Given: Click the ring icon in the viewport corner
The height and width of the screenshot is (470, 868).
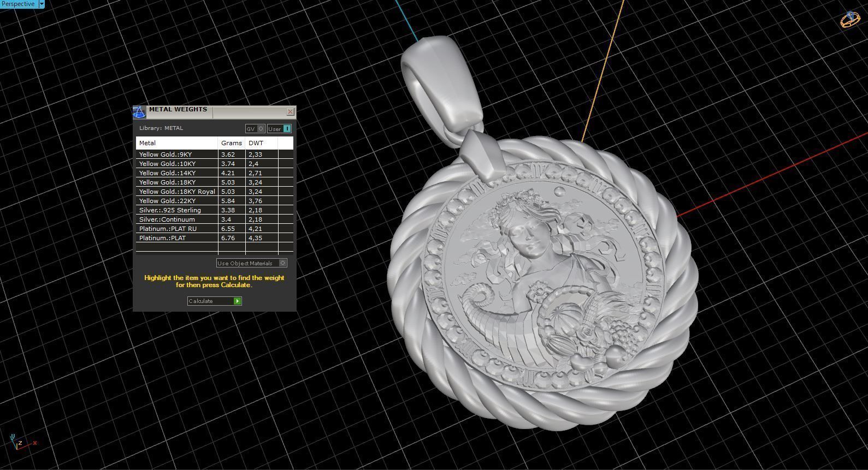Looking at the screenshot, I should click(x=850, y=20).
